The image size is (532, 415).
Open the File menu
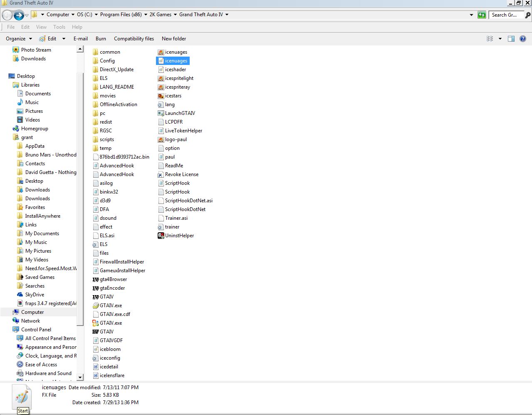(x=11, y=27)
